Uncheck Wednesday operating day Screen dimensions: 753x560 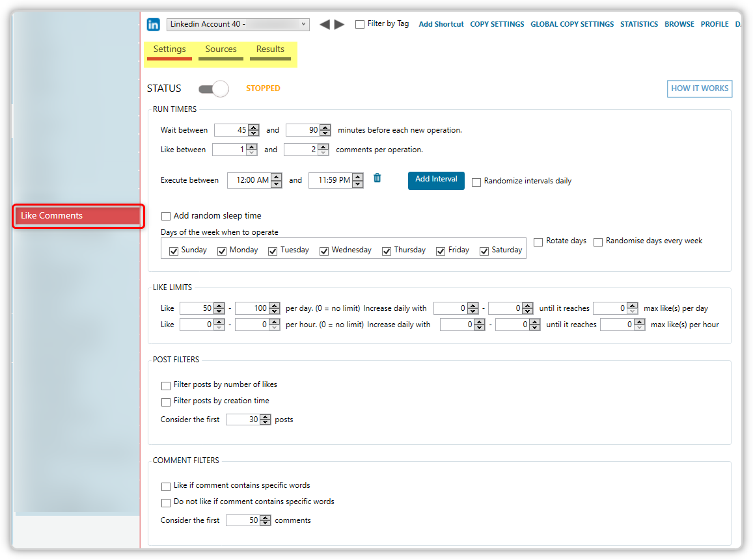[x=324, y=251]
